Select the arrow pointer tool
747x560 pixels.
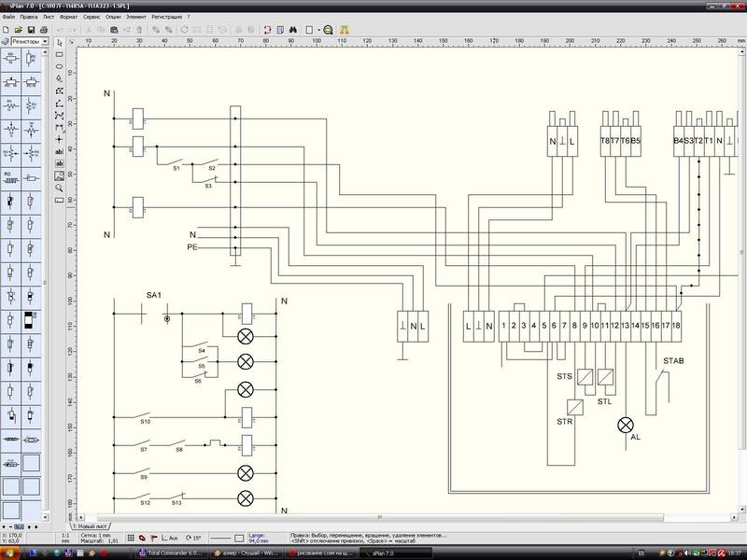60,42
